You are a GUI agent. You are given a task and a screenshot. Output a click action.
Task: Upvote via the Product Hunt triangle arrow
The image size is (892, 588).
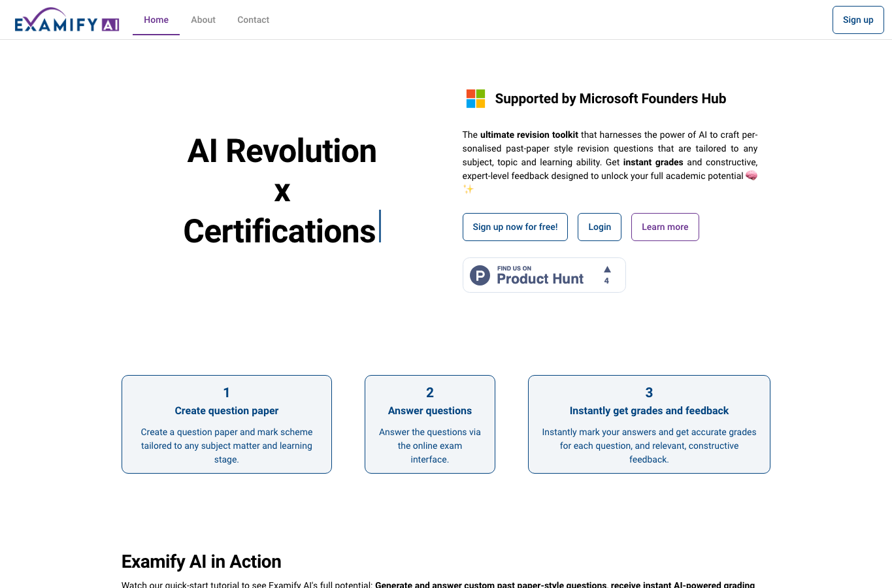[x=607, y=269]
